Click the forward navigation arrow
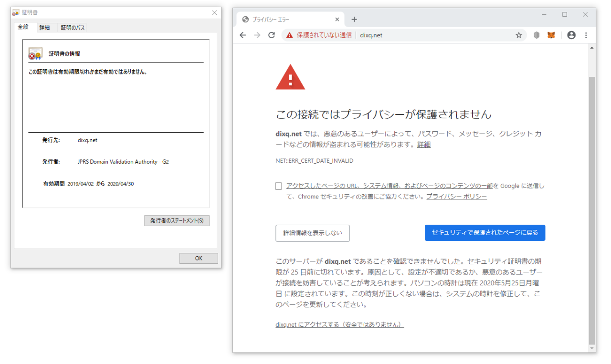This screenshot has width=611, height=364. tap(257, 35)
